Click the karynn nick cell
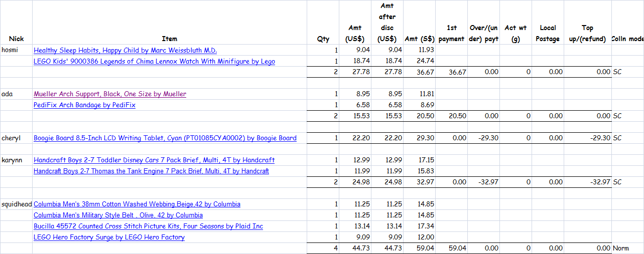The height and width of the screenshot is (254, 644). [x=16, y=160]
